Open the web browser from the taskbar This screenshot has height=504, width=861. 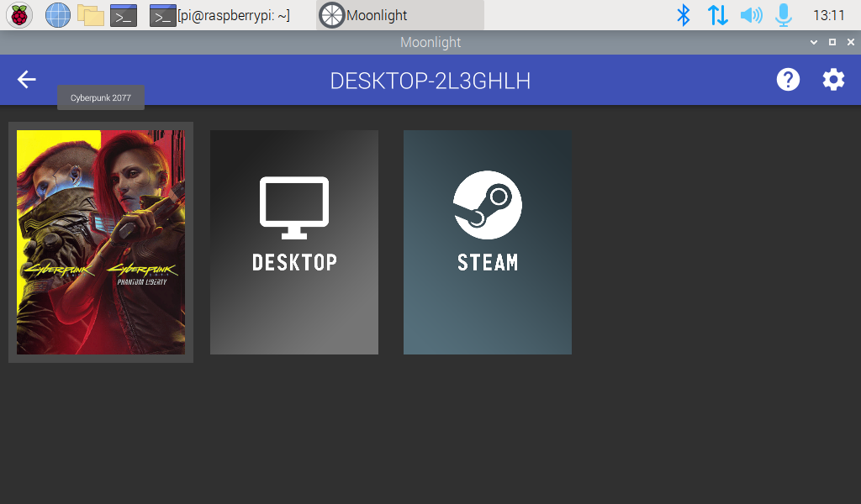(x=57, y=14)
